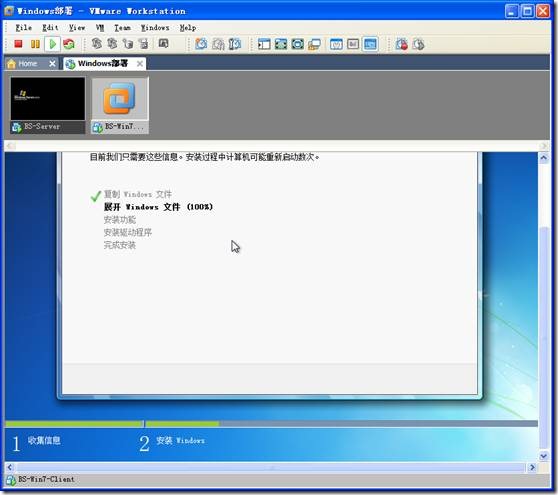Click the greyed Revert to Snapshot icon
Viewport: 558px width, 495px height.
tap(218, 44)
